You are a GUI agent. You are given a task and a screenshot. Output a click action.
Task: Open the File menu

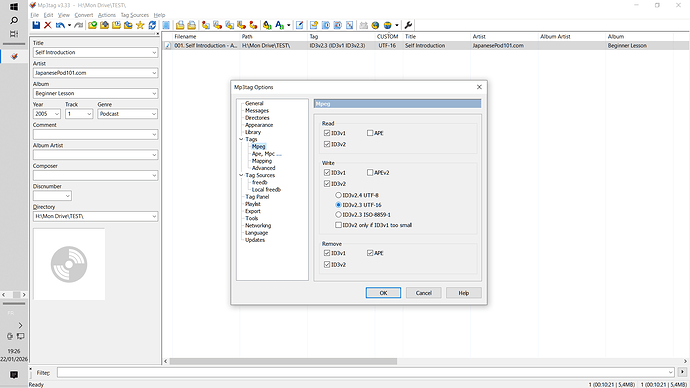pyautogui.click(x=35, y=15)
